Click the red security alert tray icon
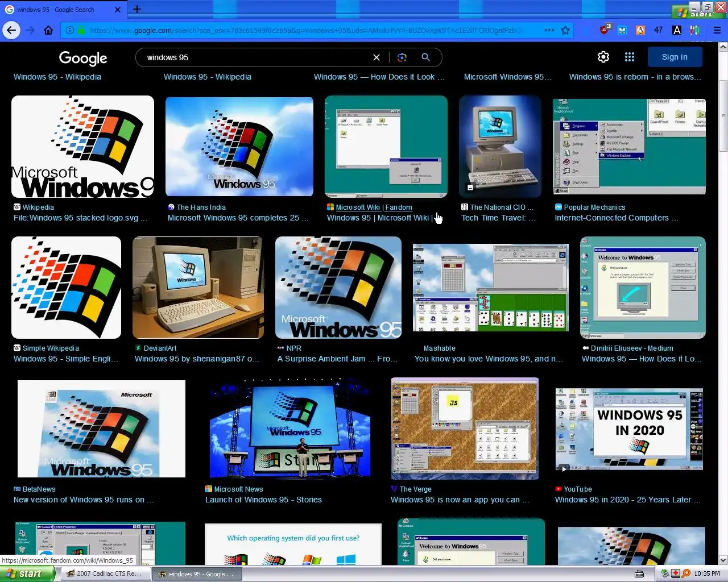Image resolution: width=728 pixels, height=582 pixels. tap(676, 573)
